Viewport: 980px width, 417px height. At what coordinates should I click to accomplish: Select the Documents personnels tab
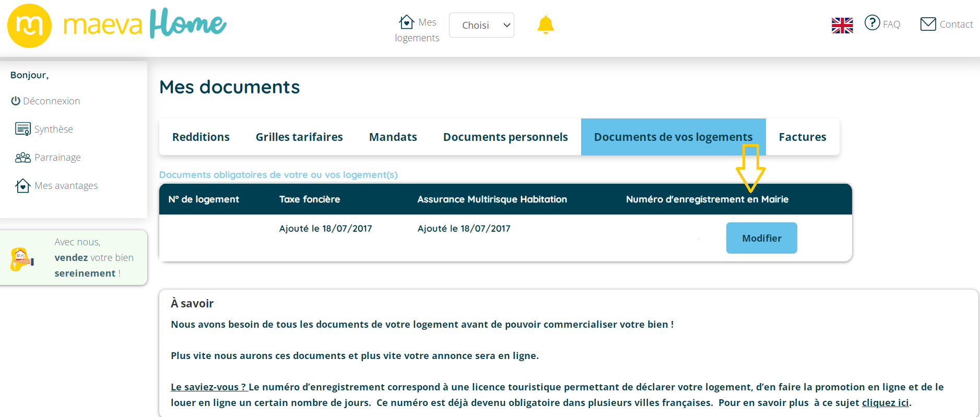coord(505,137)
